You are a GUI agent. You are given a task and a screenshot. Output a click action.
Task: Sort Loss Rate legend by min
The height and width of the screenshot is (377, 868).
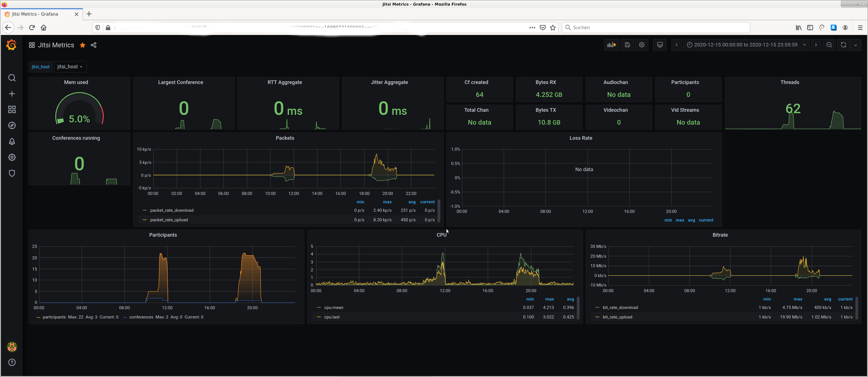668,220
